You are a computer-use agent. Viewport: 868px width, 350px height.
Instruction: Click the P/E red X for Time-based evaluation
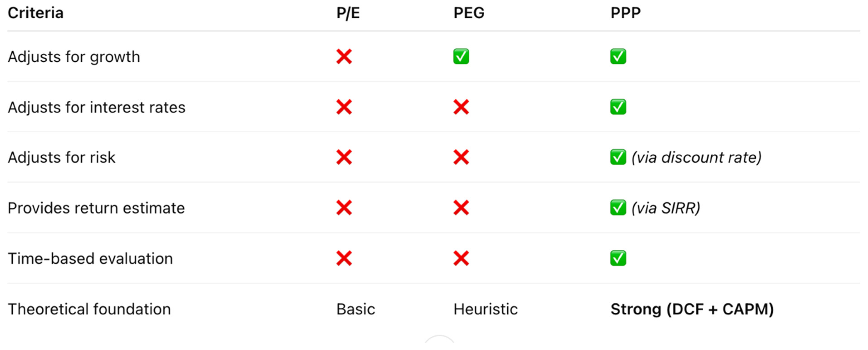344,258
